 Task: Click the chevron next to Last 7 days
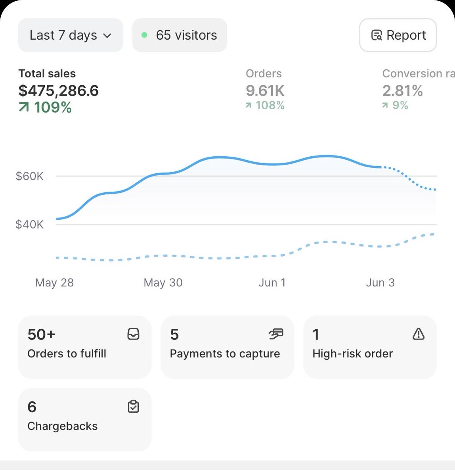point(107,36)
